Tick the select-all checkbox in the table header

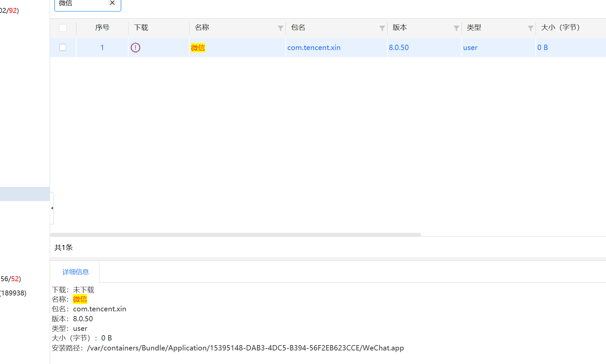coord(63,28)
